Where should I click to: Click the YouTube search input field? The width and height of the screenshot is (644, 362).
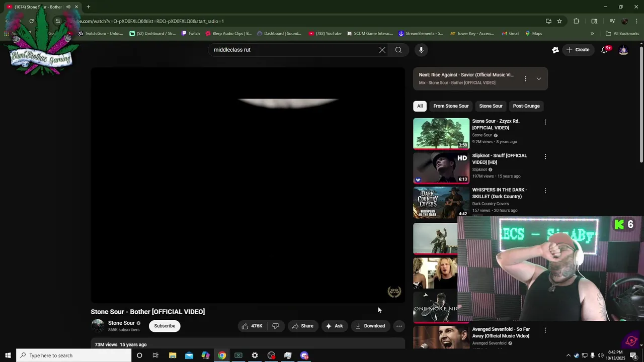tap(294, 50)
